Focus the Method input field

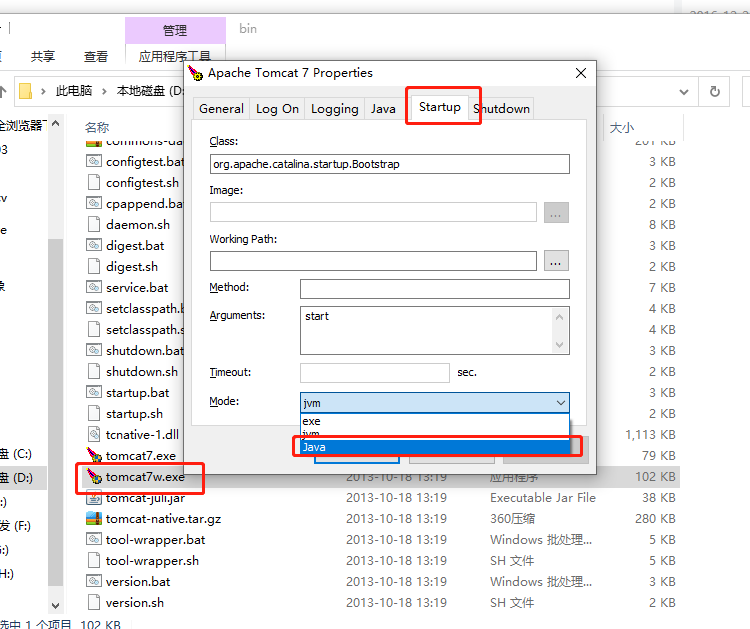(x=435, y=289)
